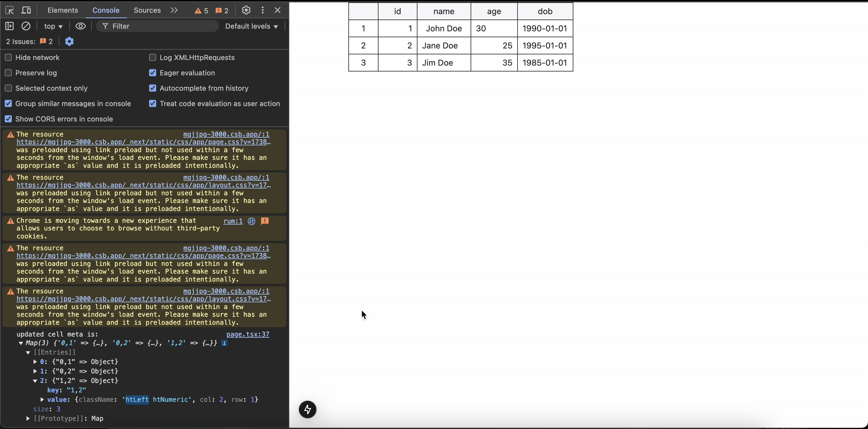868x429 pixels.
Task: Activate the inspect element picker icon
Action: coord(9,10)
